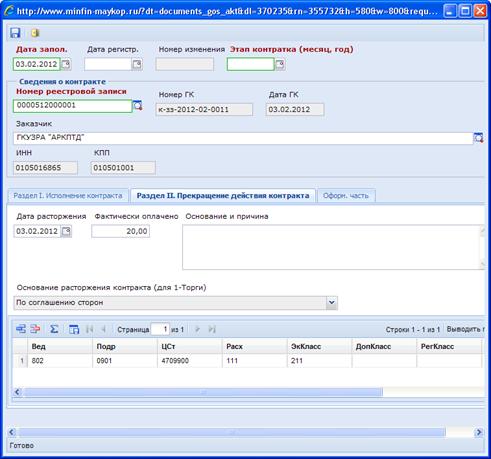
Task: Open calendar picker for Дата регистр.
Action: (x=137, y=64)
